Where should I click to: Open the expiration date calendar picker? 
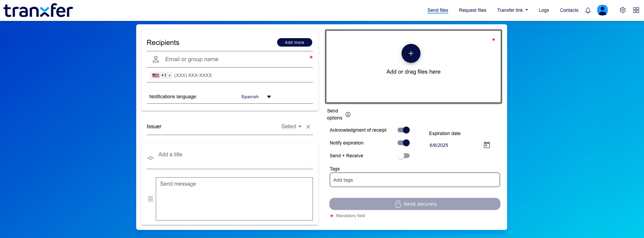click(x=487, y=145)
